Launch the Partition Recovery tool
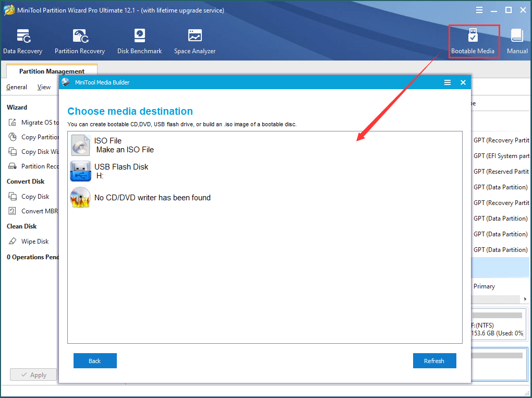The image size is (532, 398). click(80, 41)
